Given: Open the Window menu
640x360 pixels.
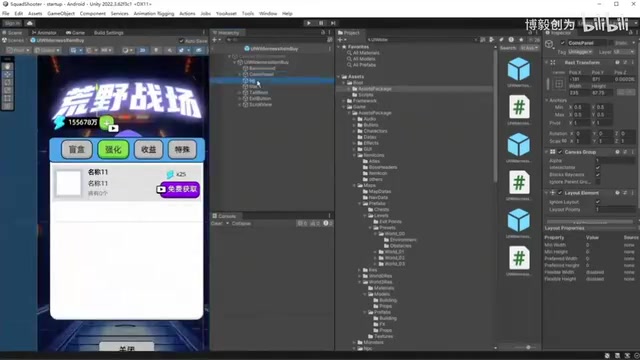Looking at the screenshot, I should point(268,13).
